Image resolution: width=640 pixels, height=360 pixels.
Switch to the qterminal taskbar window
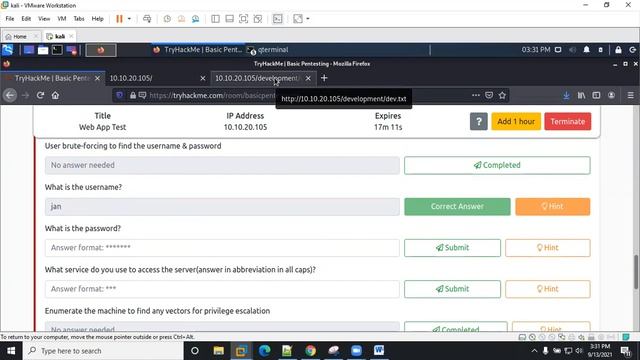268,50
